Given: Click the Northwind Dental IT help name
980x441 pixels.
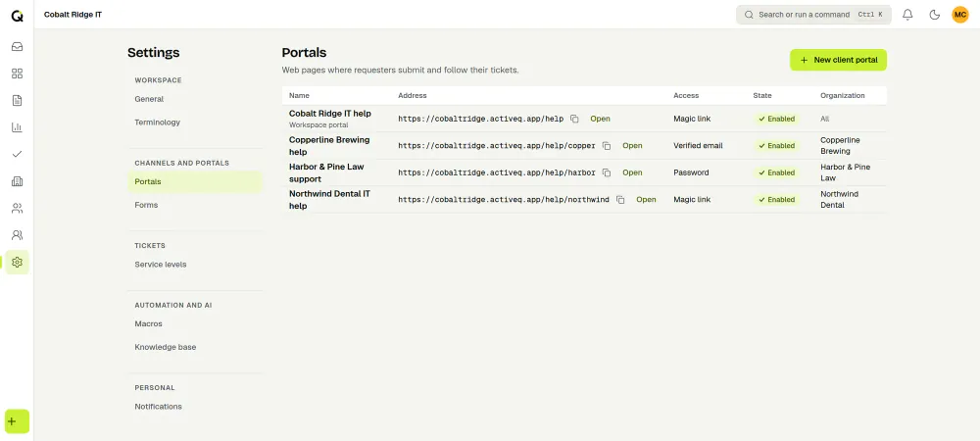Looking at the screenshot, I should (x=329, y=200).
